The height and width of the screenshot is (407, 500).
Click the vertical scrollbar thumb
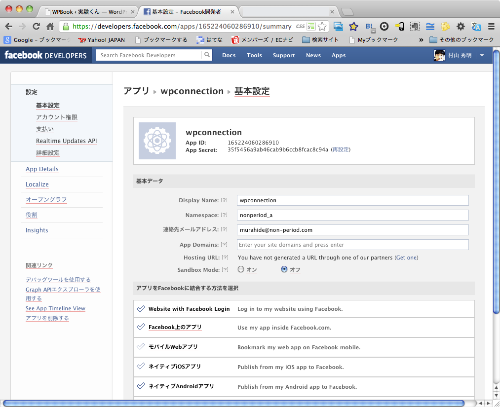point(496,182)
